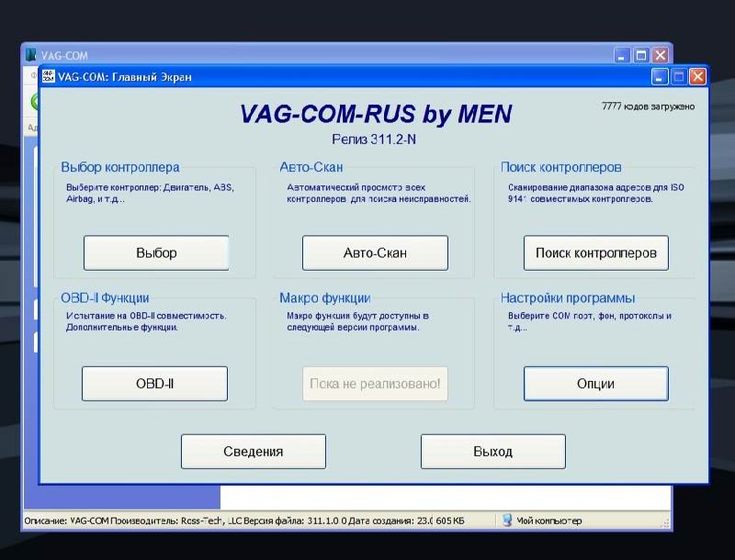The height and width of the screenshot is (560, 735).
Task: Click the Авто-Скан group label
Action: coord(311,167)
